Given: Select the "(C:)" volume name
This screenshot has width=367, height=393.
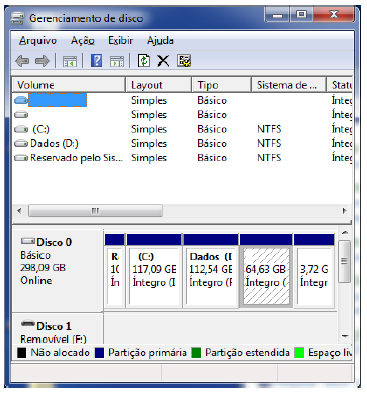Looking at the screenshot, I should [x=41, y=129].
